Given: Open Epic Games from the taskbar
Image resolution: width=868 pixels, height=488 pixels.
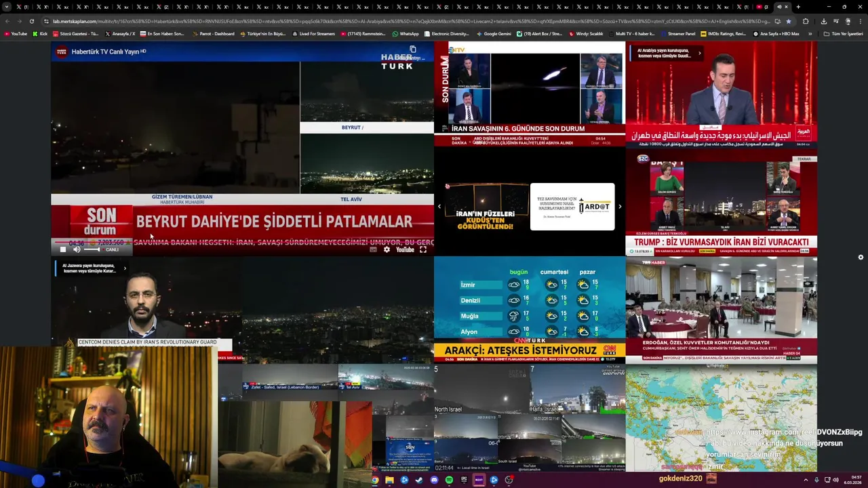Looking at the screenshot, I should pos(464,480).
